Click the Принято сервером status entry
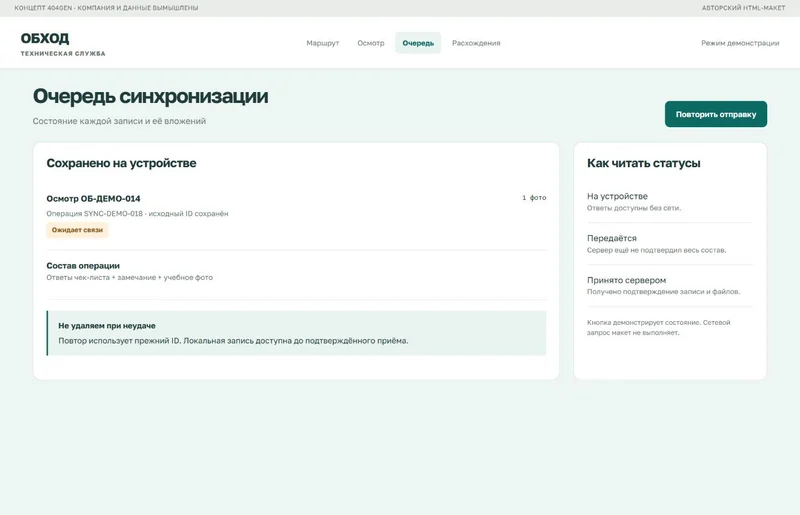Screen dimensions: 800x515 pyautogui.click(x=626, y=280)
